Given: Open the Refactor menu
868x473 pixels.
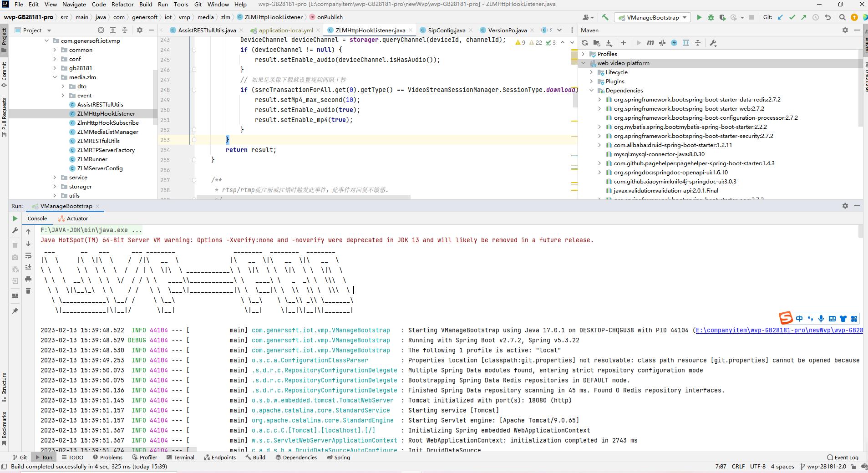Looking at the screenshot, I should [122, 4].
